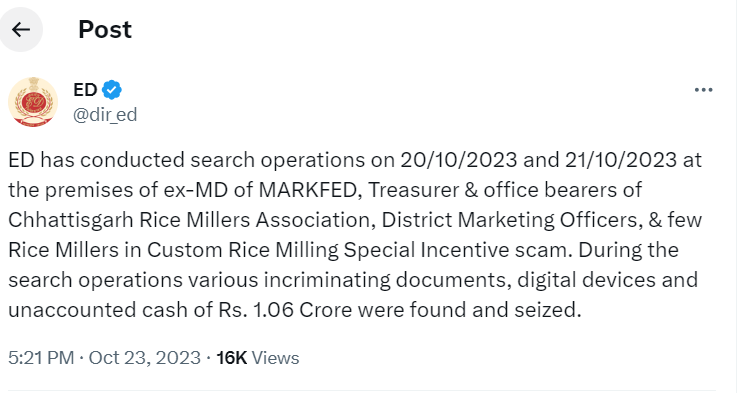750x393 pixels.
Task: Click the blue verified checkmark badge
Action: pyautogui.click(x=112, y=90)
